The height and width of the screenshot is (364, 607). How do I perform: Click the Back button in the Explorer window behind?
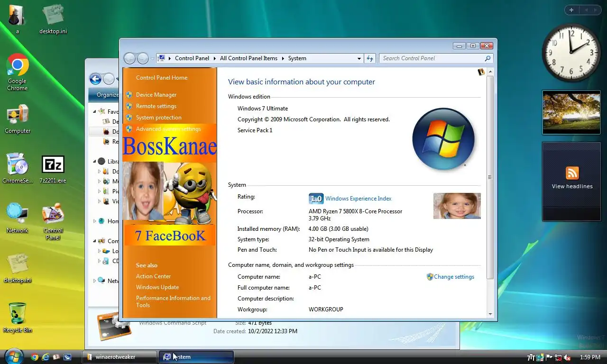[x=95, y=79]
